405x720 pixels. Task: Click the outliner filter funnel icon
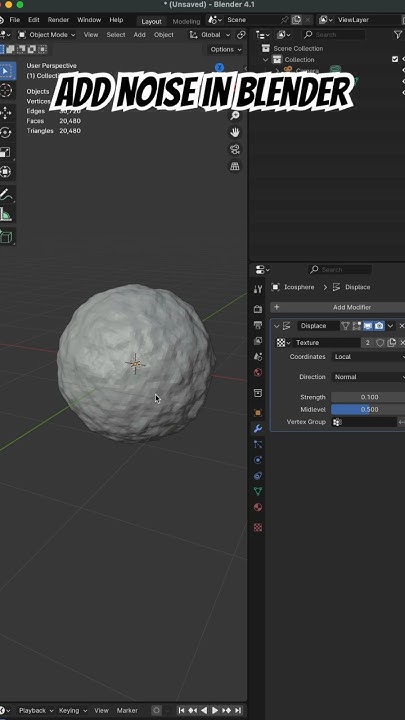[398, 34]
